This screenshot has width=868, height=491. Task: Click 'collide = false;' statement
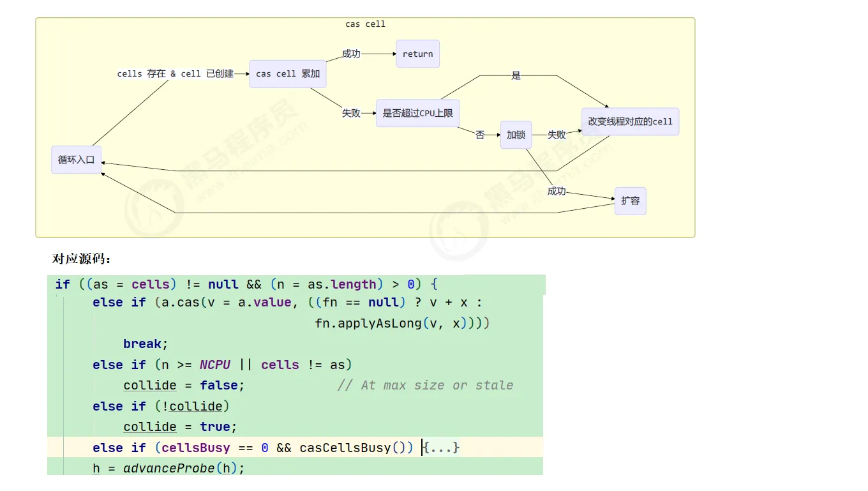(184, 386)
